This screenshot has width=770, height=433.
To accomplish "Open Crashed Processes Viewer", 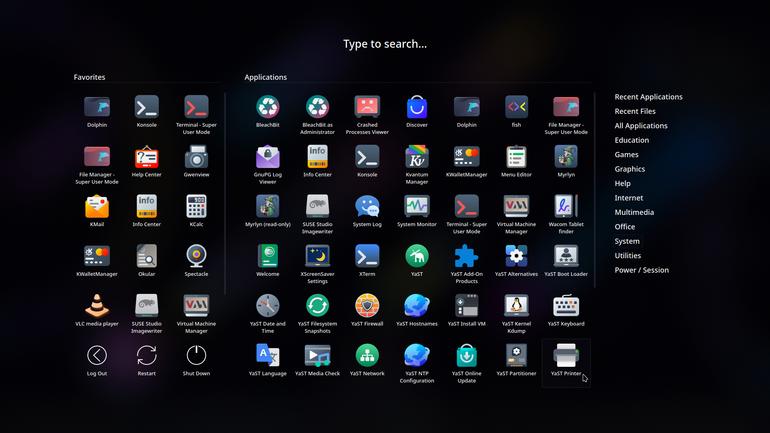I will coord(367,115).
